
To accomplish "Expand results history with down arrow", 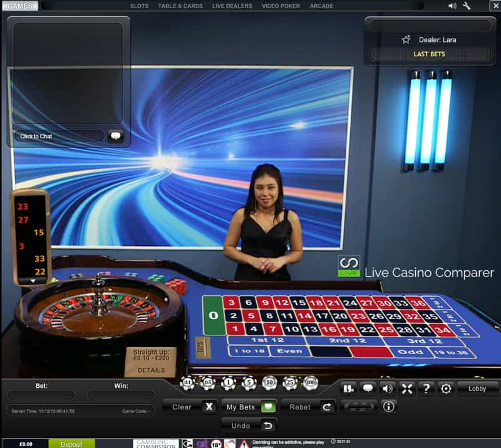I will coord(33,281).
